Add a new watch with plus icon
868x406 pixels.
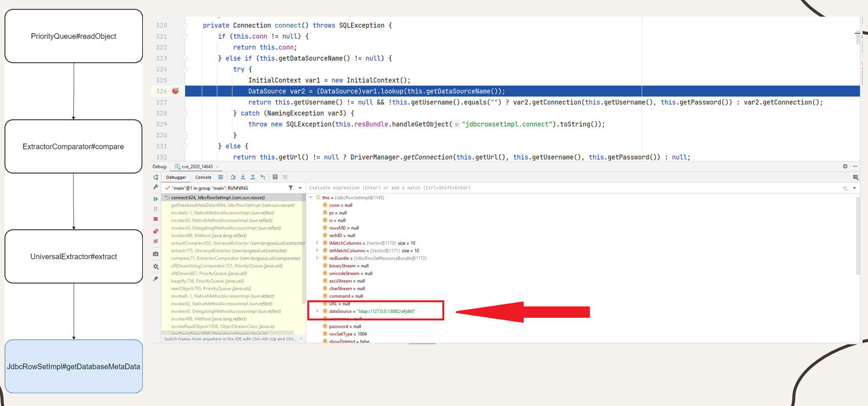click(x=845, y=188)
